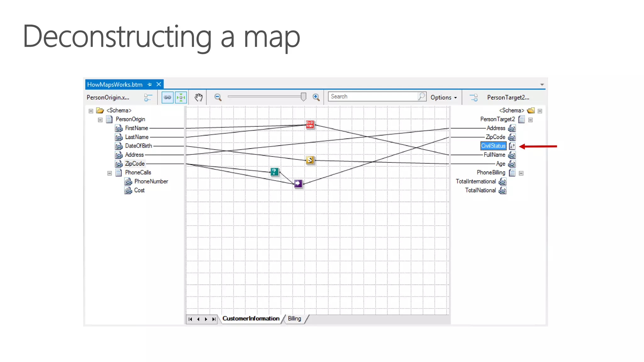Click the zoom out magnifier icon
644x362 pixels.
click(218, 97)
